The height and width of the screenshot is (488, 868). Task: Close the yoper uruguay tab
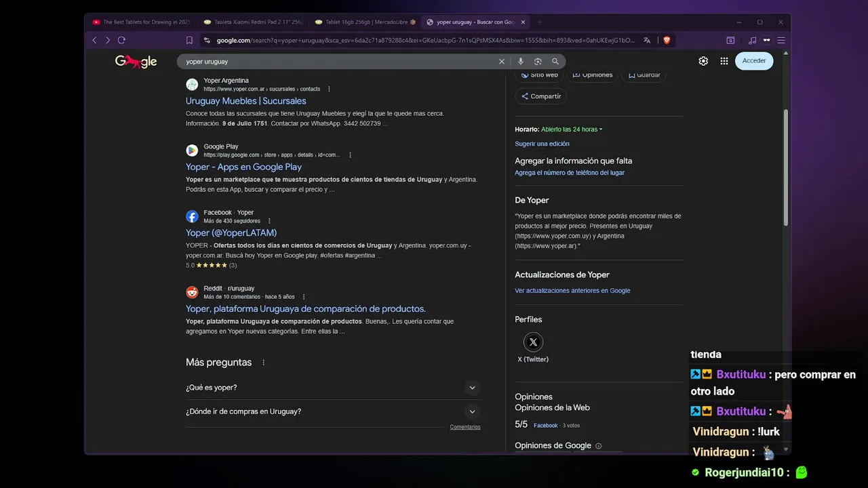click(523, 22)
